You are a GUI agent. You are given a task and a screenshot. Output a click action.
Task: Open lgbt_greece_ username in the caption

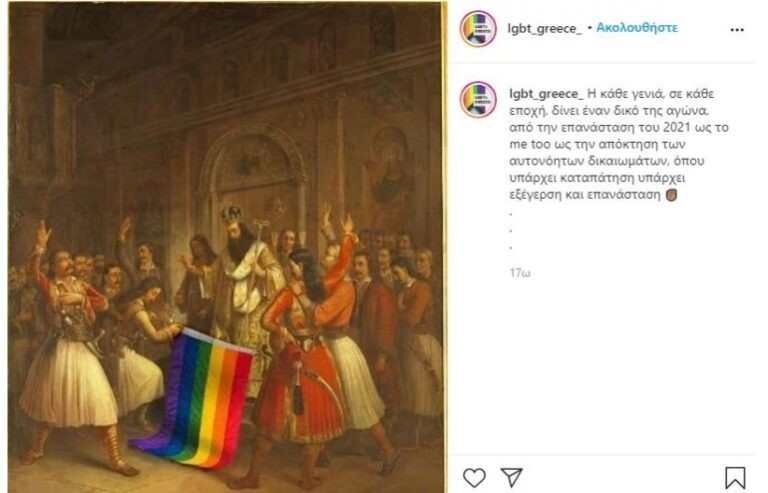tap(546, 94)
